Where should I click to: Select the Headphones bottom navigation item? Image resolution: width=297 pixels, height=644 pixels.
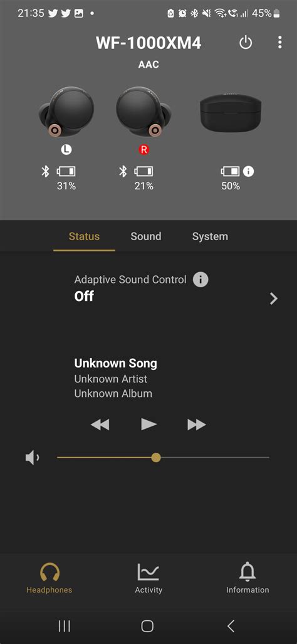(49, 579)
